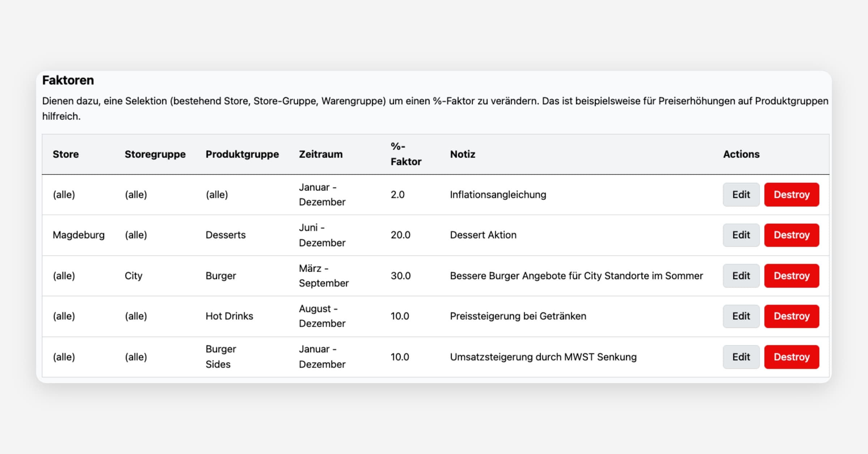Click the Faktoren heading
This screenshot has height=454, width=868.
point(68,80)
